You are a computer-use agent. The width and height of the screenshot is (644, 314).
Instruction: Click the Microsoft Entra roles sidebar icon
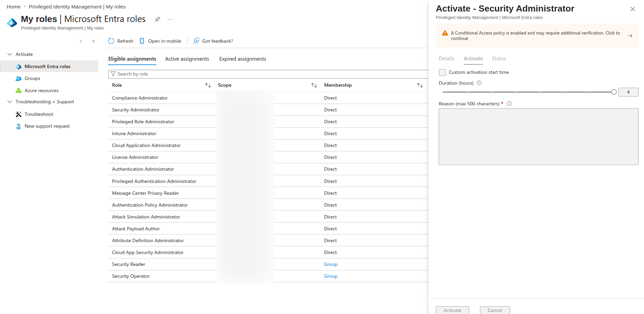pos(19,67)
